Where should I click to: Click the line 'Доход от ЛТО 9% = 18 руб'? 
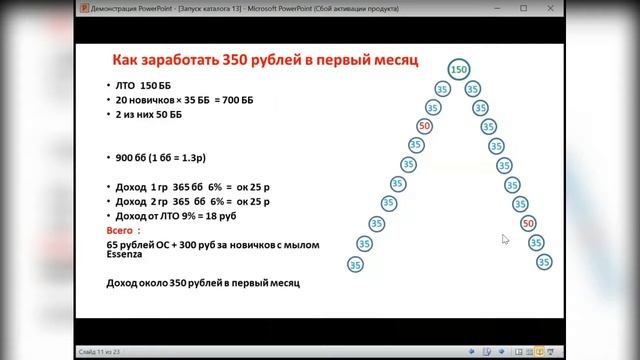pyautogui.click(x=176, y=216)
